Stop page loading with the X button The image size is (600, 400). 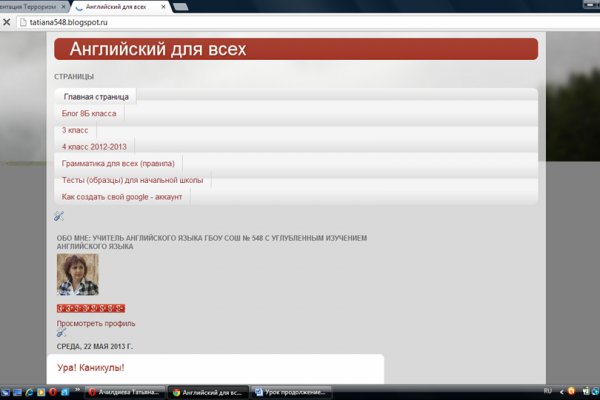point(8,22)
